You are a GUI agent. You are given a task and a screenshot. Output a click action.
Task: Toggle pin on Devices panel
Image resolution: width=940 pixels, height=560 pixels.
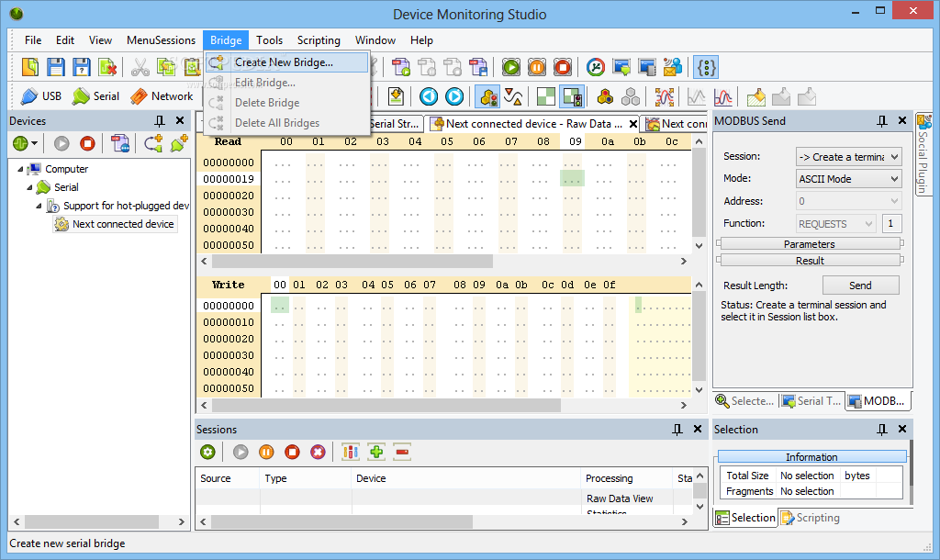point(160,121)
